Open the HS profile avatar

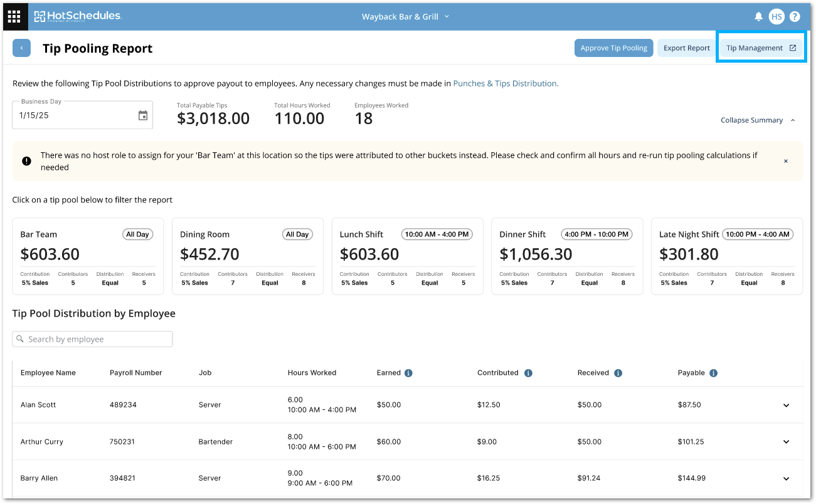click(777, 17)
